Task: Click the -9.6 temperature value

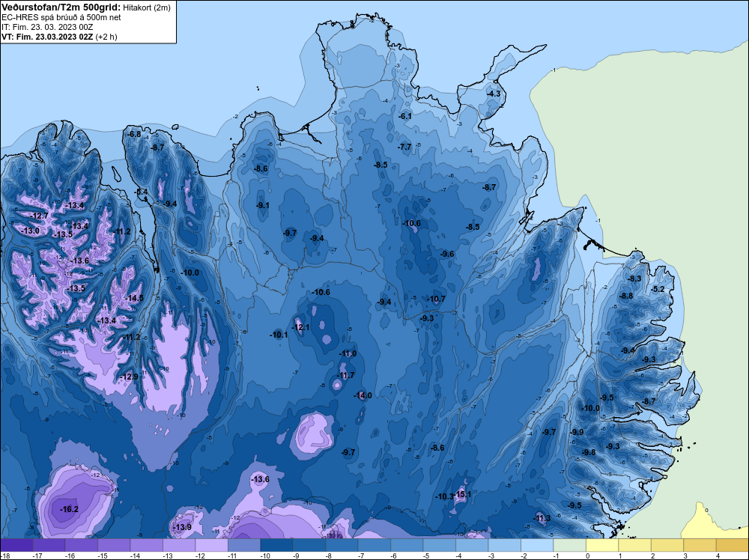Action: click(x=447, y=254)
